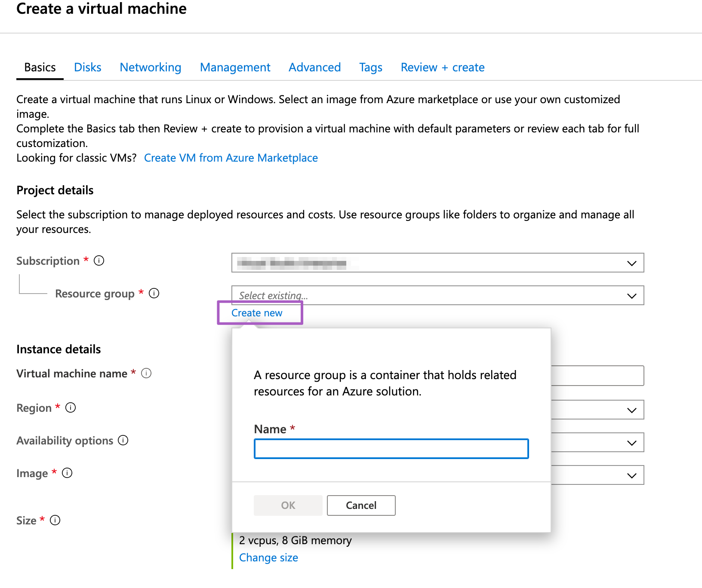Open the Networking tab

[x=151, y=67]
